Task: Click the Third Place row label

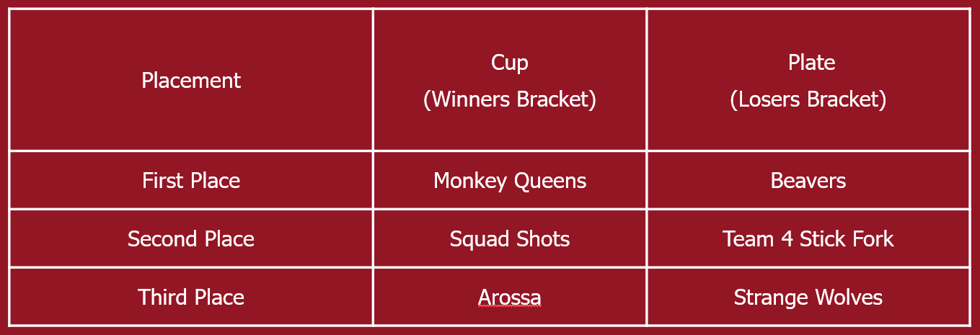Action: coord(191,297)
